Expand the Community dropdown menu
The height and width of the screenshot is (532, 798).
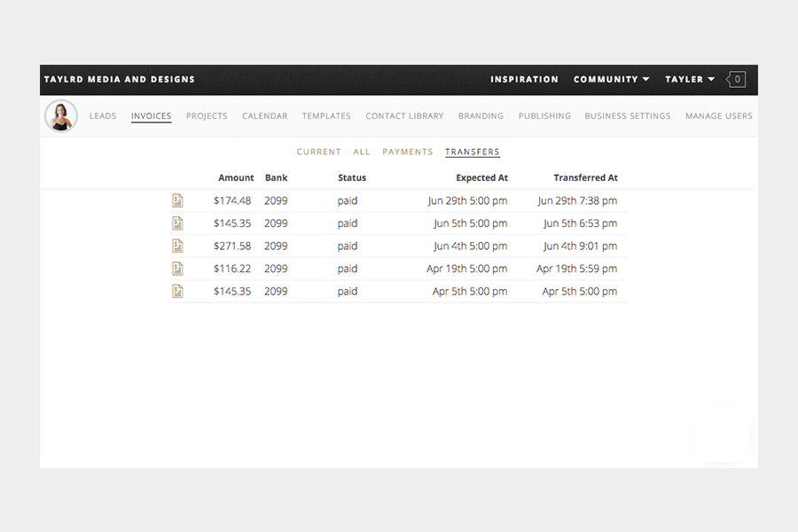click(x=611, y=80)
